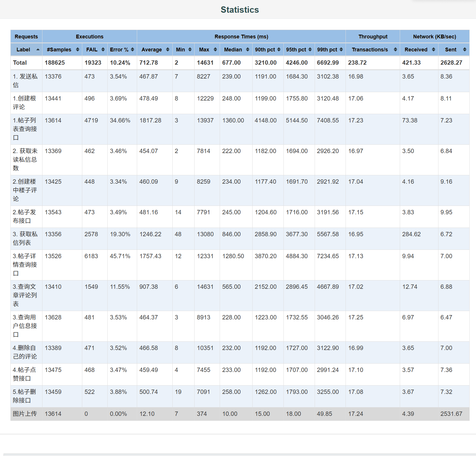This screenshot has width=476, height=456.
Task: Click the #Samples column header text
Action: [59, 50]
